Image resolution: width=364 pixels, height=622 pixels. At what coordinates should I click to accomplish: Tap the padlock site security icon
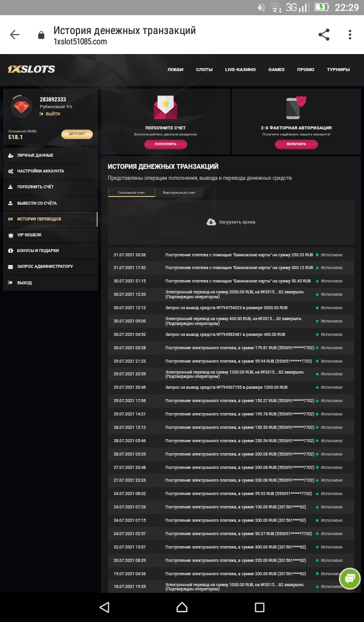click(41, 35)
